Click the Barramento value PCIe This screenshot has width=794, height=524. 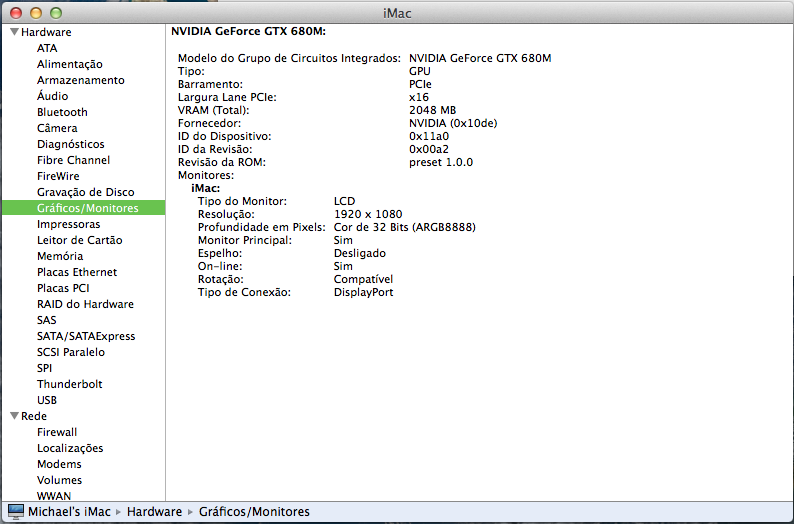point(420,84)
